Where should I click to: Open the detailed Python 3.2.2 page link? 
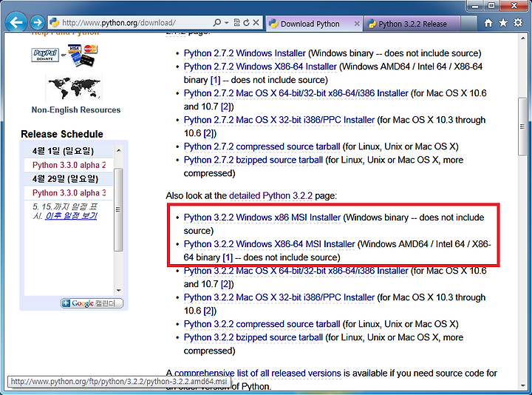pyautogui.click(x=270, y=196)
